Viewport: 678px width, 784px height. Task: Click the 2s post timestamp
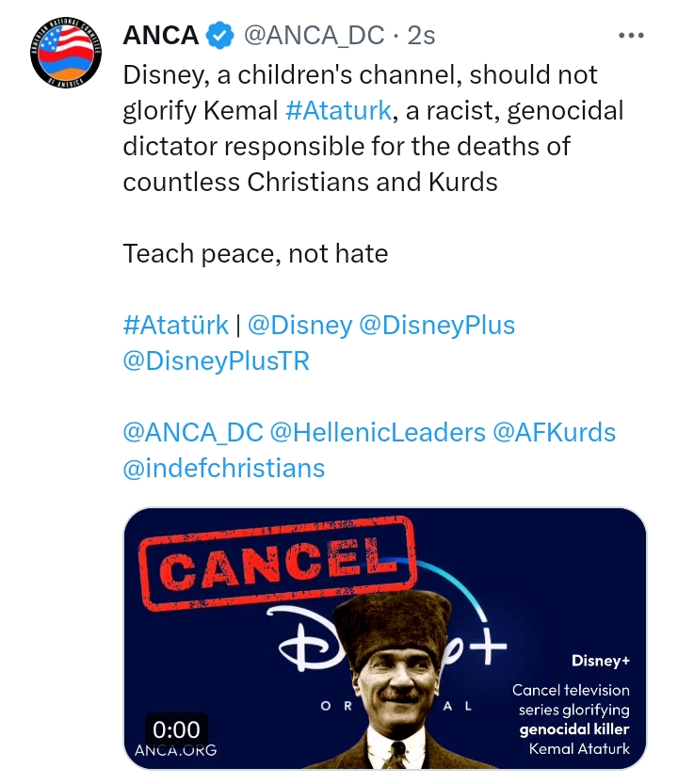[x=421, y=36]
